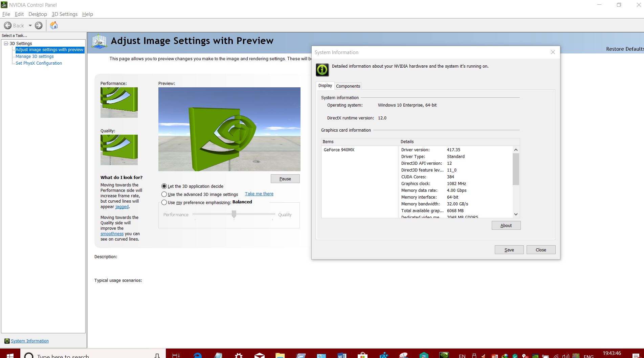Open the Windows Start button

[x=10, y=355]
